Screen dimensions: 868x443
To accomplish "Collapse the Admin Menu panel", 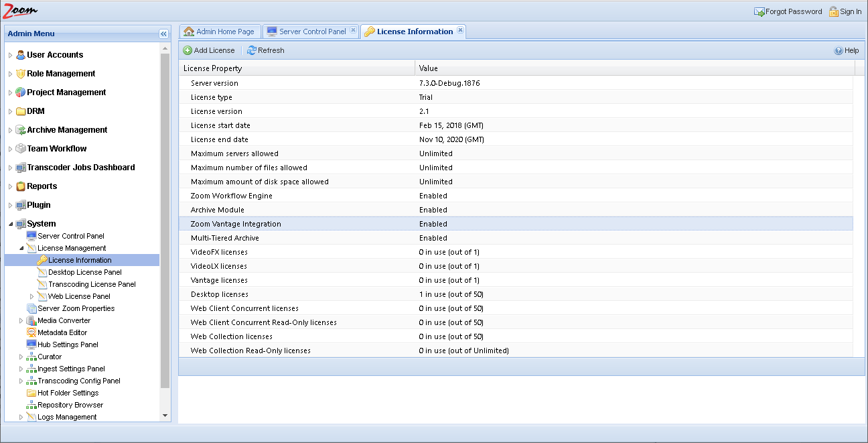I will point(163,34).
